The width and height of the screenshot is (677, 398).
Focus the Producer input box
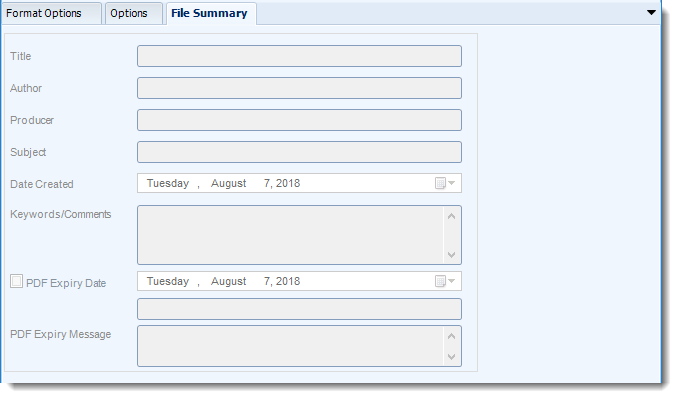299,120
